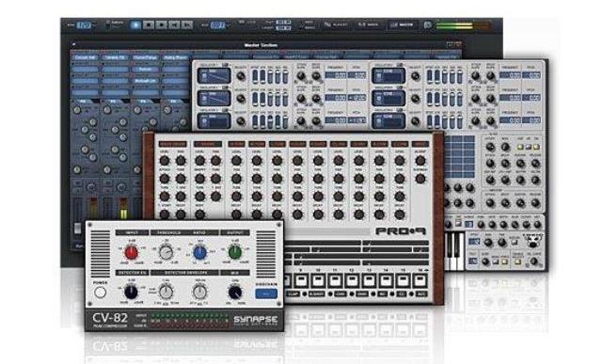Click the black Detector EQ knob on CV-82
Viewport: 602px width, 364px height.
pyautogui.click(x=131, y=293)
